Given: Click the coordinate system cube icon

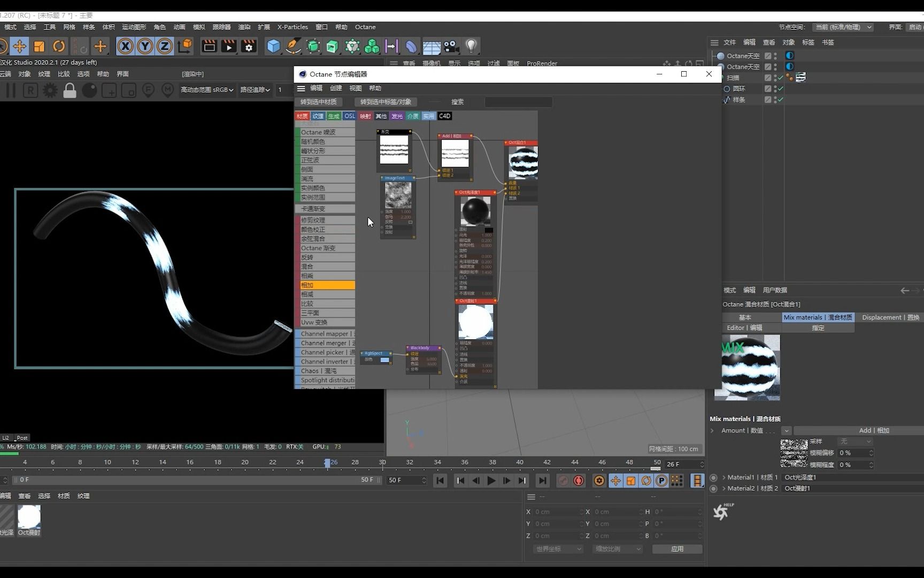Looking at the screenshot, I should 185,46.
